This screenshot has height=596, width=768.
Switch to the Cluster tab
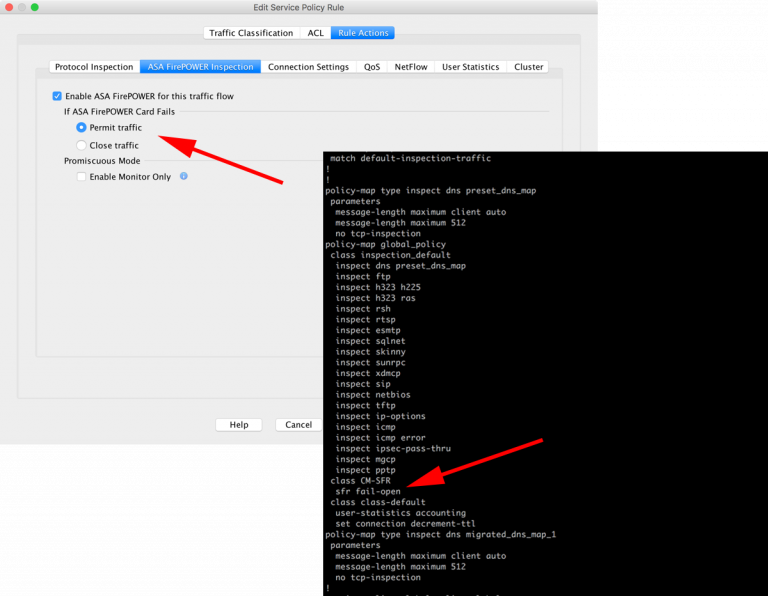pos(528,67)
